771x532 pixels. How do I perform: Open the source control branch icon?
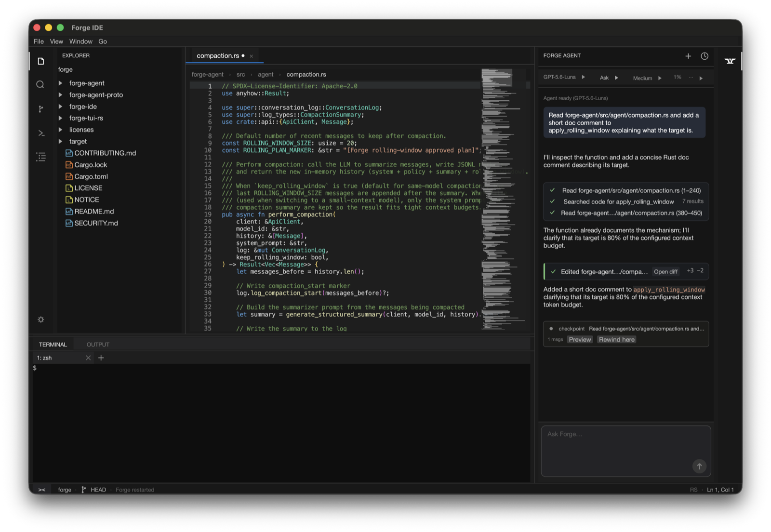click(40, 109)
